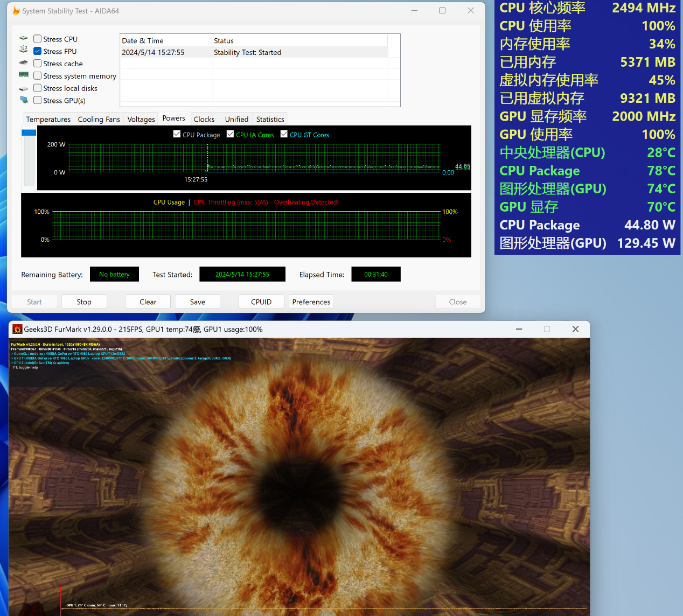Click the CPUID button
Viewport: 683px width, 616px height.
click(261, 302)
